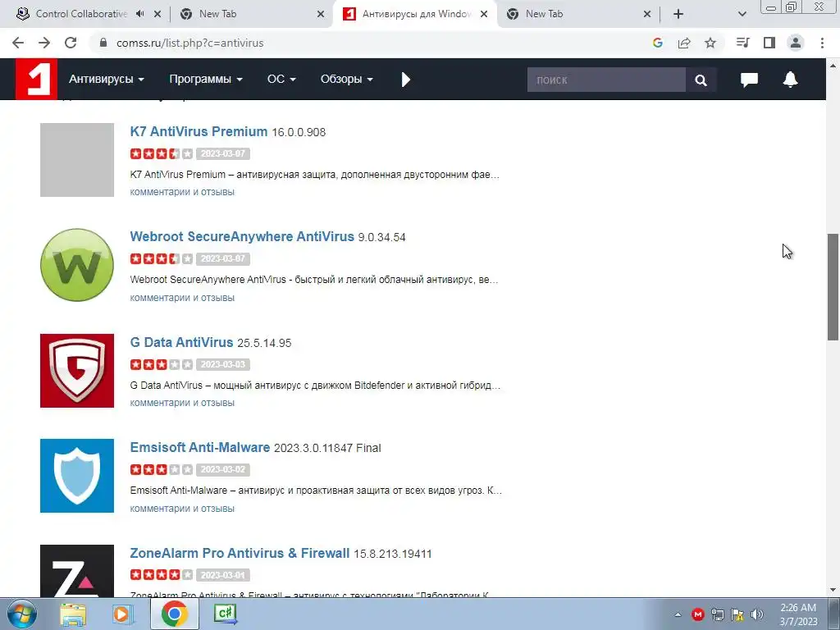Reload the page with refresh icon
Viewport: 840px width, 630px height.
click(71, 43)
